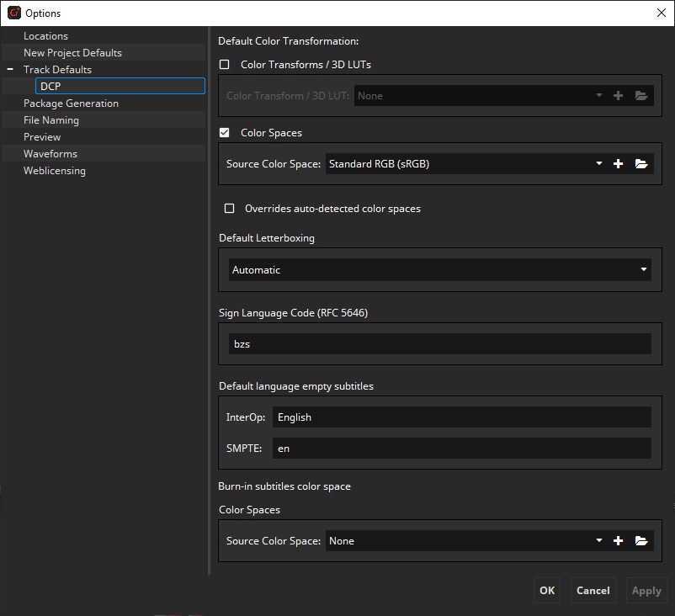Click the plus icon beside Standard RGB source color space

[x=618, y=164]
